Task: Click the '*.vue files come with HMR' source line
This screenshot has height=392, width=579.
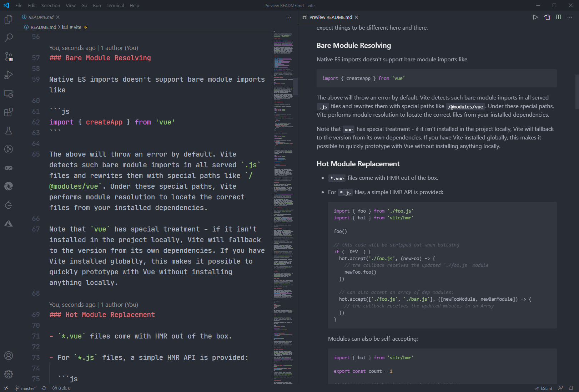Action: pyautogui.click(x=141, y=336)
